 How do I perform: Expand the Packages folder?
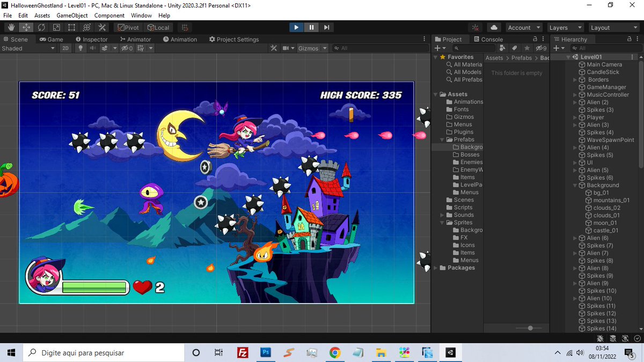pyautogui.click(x=436, y=268)
